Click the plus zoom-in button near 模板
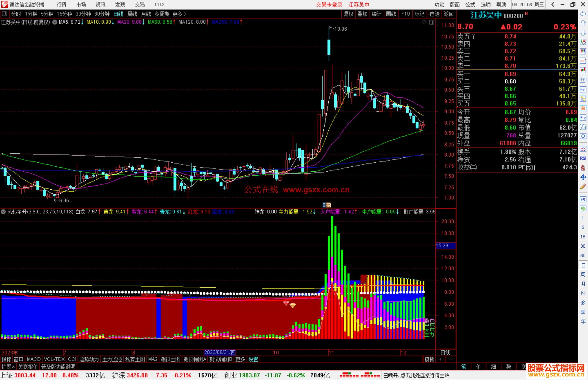Screen dimensions: 588x380 [441, 359]
